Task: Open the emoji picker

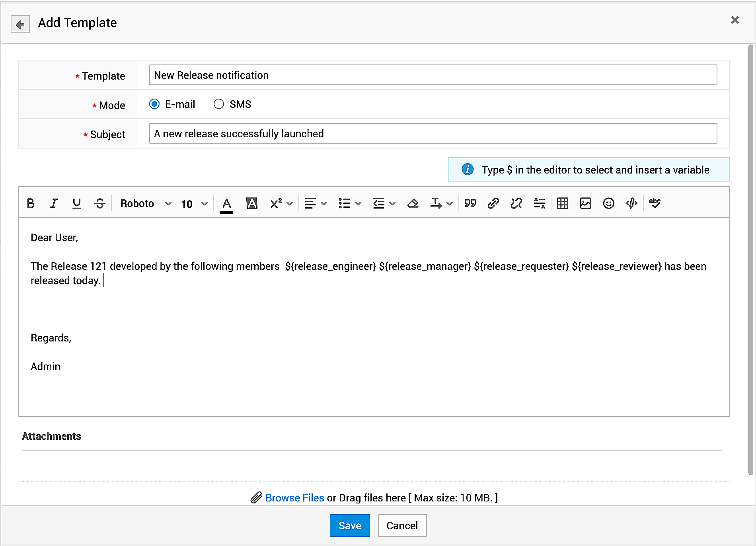Action: click(x=608, y=203)
